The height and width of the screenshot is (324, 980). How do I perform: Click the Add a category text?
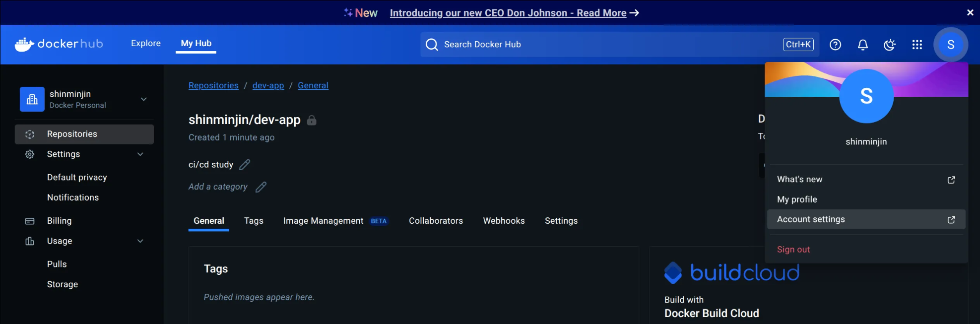point(218,187)
